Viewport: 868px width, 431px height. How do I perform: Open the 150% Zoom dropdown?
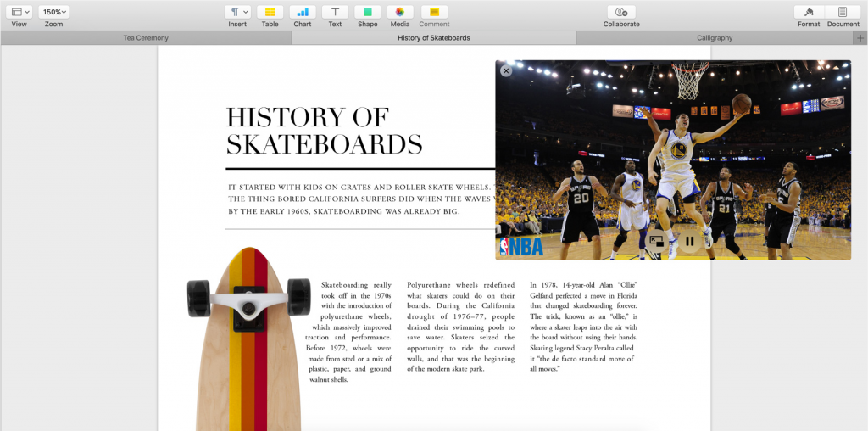53,12
